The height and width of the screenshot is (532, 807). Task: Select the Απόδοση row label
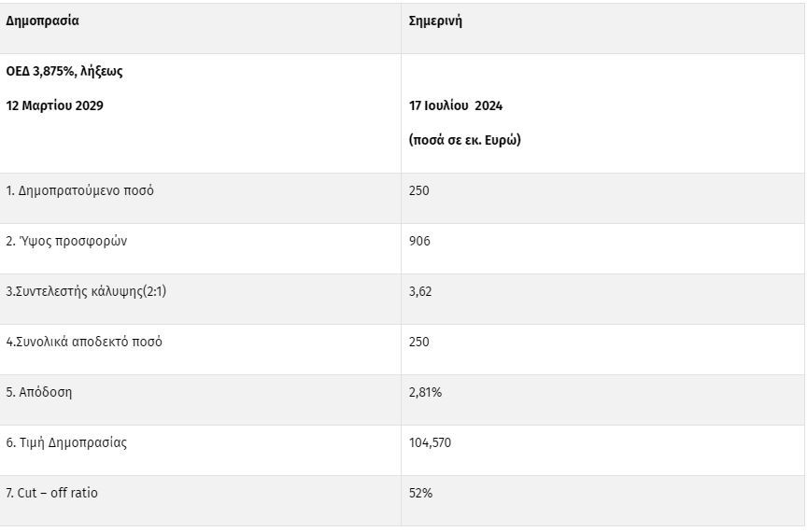click(39, 393)
